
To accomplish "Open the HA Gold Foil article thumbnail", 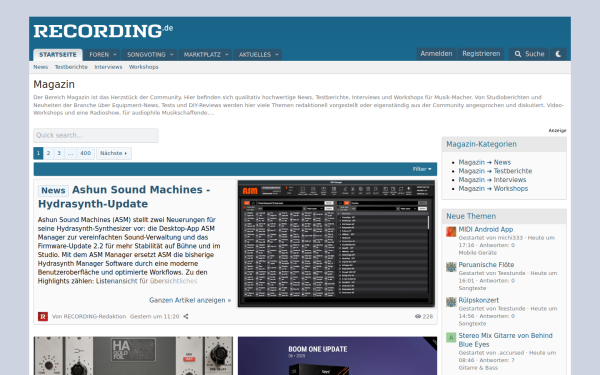I will click(x=133, y=356).
